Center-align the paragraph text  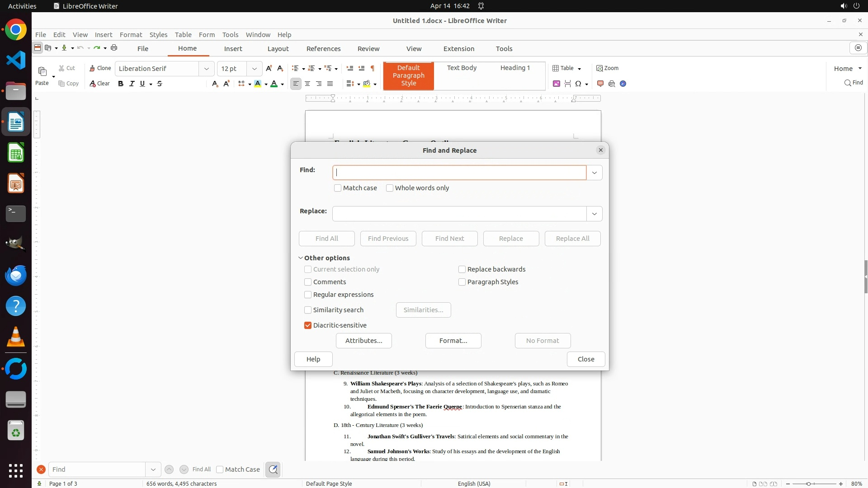[307, 84]
